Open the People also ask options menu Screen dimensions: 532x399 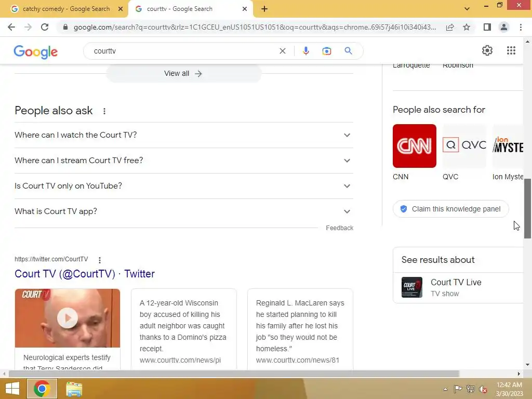[104, 111]
